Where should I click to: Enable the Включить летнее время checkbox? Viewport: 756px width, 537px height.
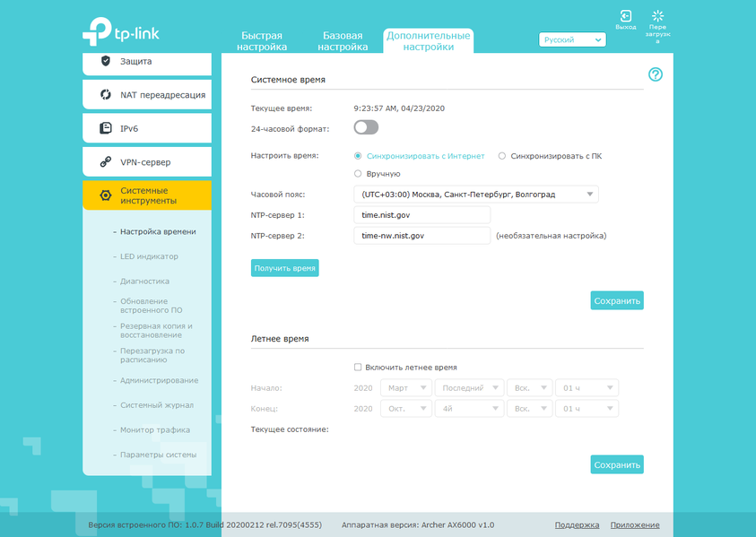(x=358, y=368)
